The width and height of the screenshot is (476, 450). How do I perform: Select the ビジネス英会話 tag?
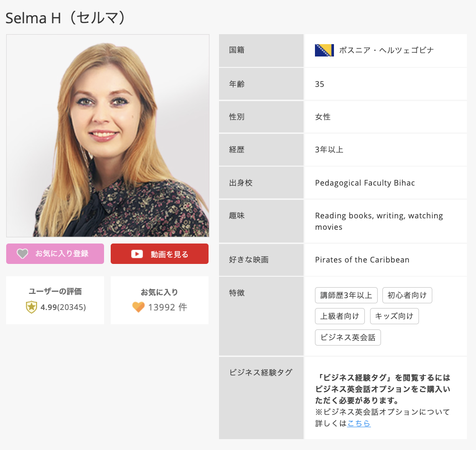point(348,337)
